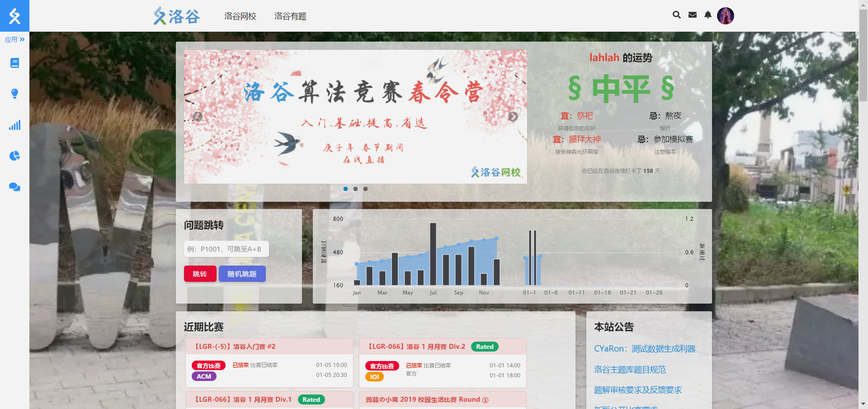This screenshot has width=868, height=409.
Task: Open contest 洛谷入门赛 #2
Action: coord(235,347)
